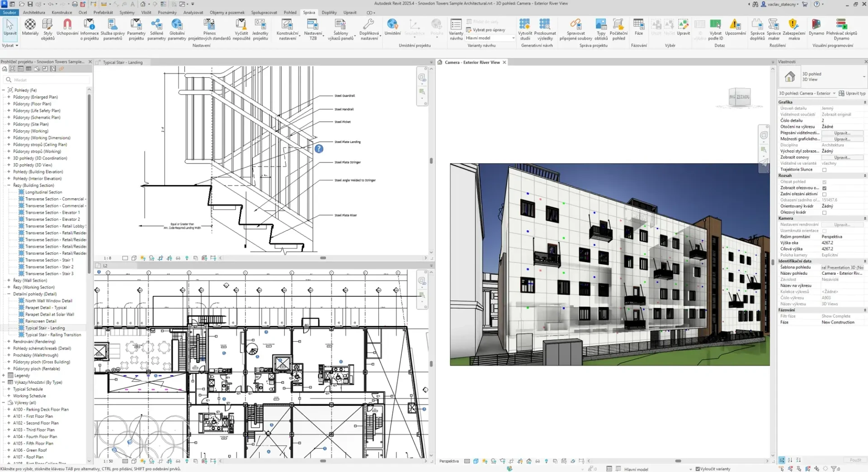Toggle Ořezat pohled checkbox
Screen dimensions: 868x472
coord(824,182)
